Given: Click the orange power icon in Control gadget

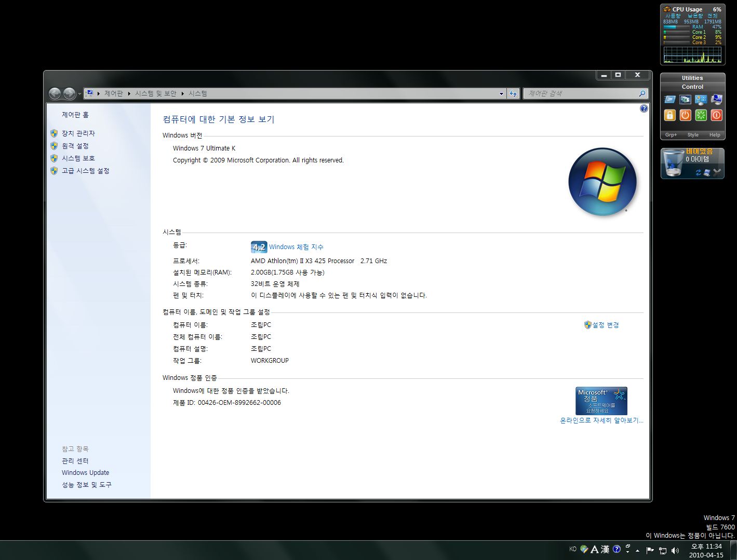Looking at the screenshot, I should point(685,115).
